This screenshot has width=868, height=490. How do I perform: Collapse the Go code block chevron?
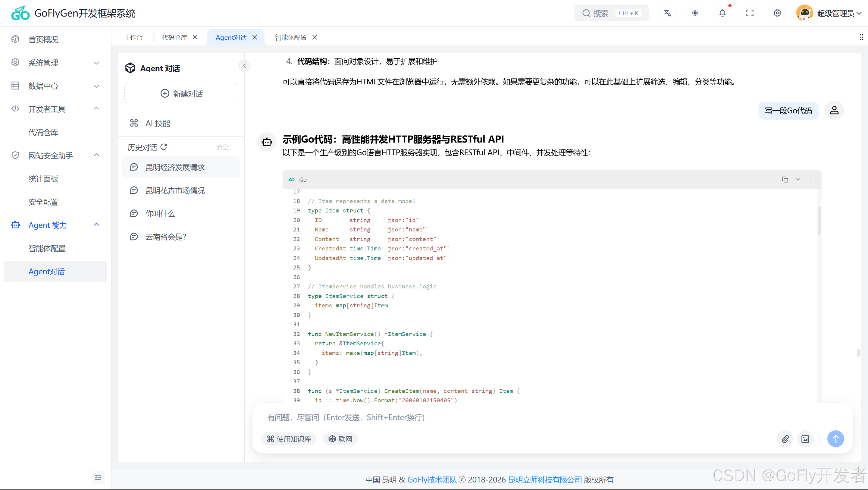[x=798, y=180]
